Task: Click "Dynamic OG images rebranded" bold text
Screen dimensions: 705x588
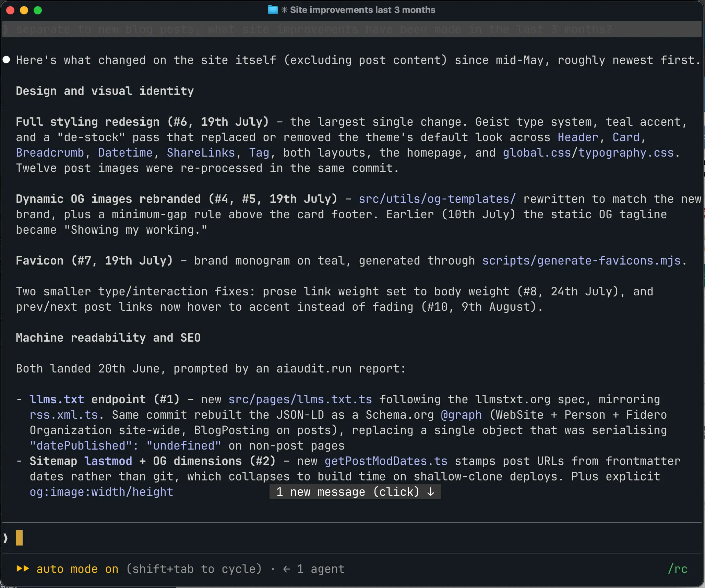Action: (108, 199)
